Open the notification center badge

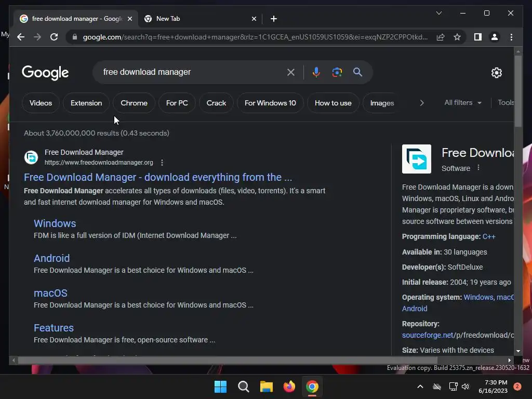click(x=517, y=387)
